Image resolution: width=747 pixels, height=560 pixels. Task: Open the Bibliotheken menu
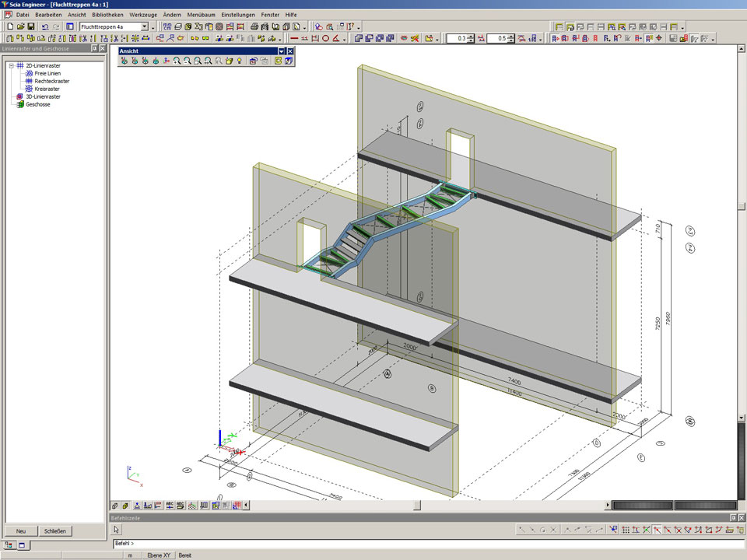click(x=107, y=15)
